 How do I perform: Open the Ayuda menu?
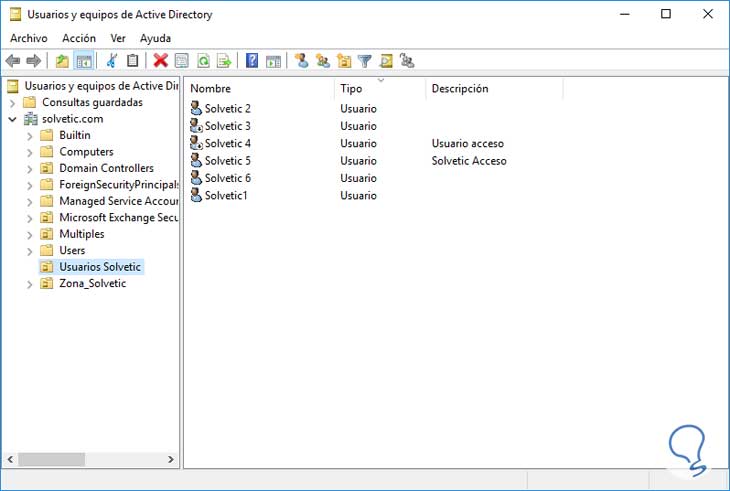click(x=155, y=38)
